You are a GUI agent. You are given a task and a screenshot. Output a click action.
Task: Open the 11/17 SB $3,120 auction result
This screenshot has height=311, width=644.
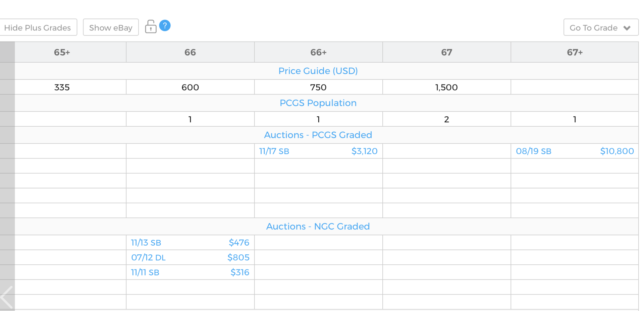click(318, 151)
